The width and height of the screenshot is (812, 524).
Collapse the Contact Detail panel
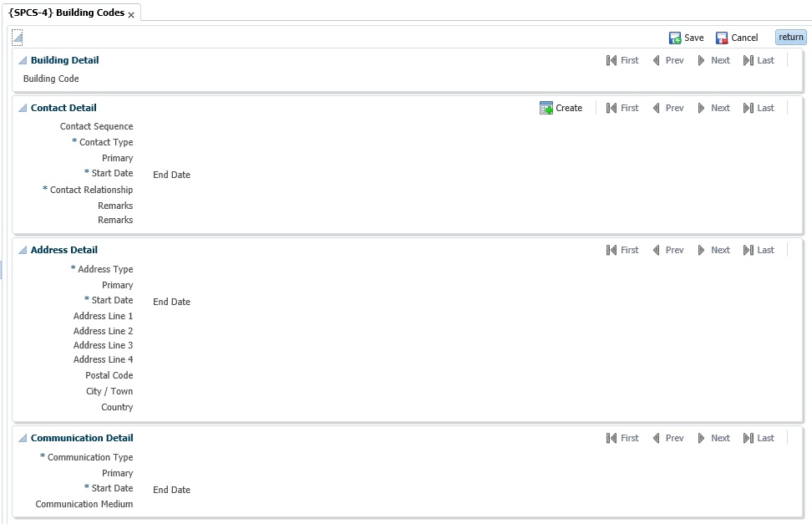[23, 109]
